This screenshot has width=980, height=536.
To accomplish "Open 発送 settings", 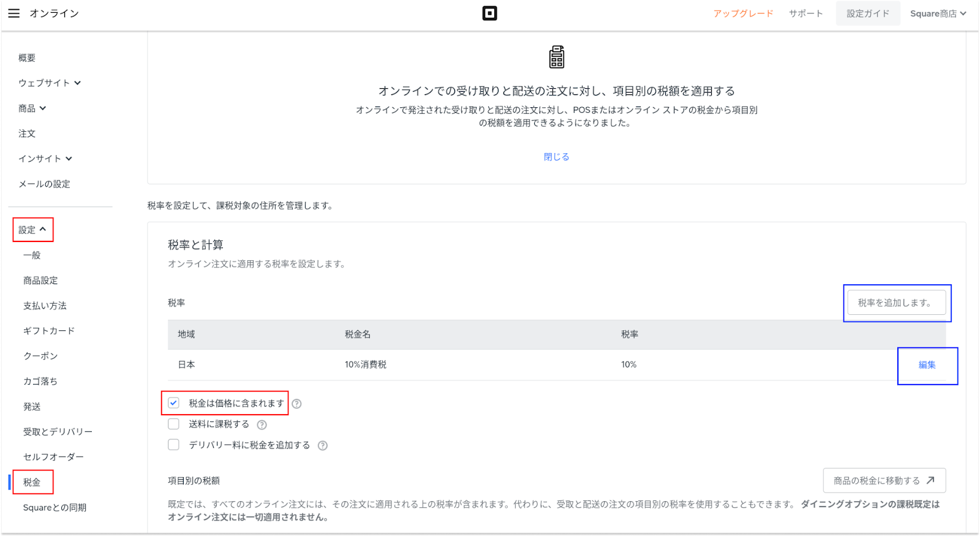I will (32, 407).
